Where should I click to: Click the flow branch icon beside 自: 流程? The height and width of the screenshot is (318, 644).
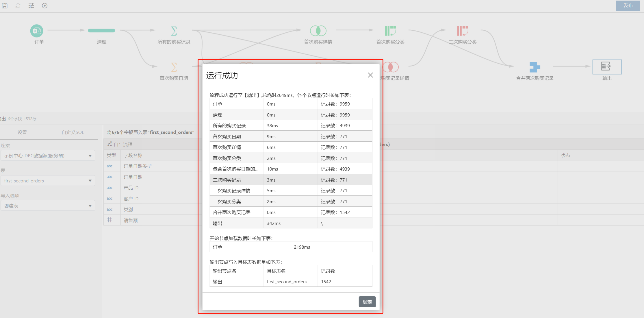tap(110, 144)
